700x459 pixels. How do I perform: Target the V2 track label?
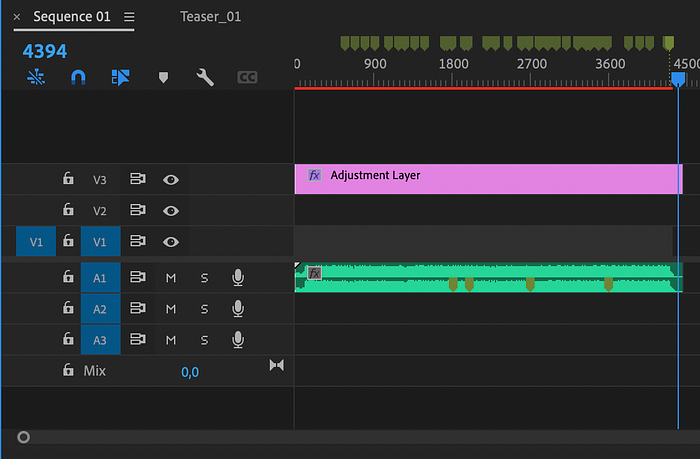tap(100, 211)
